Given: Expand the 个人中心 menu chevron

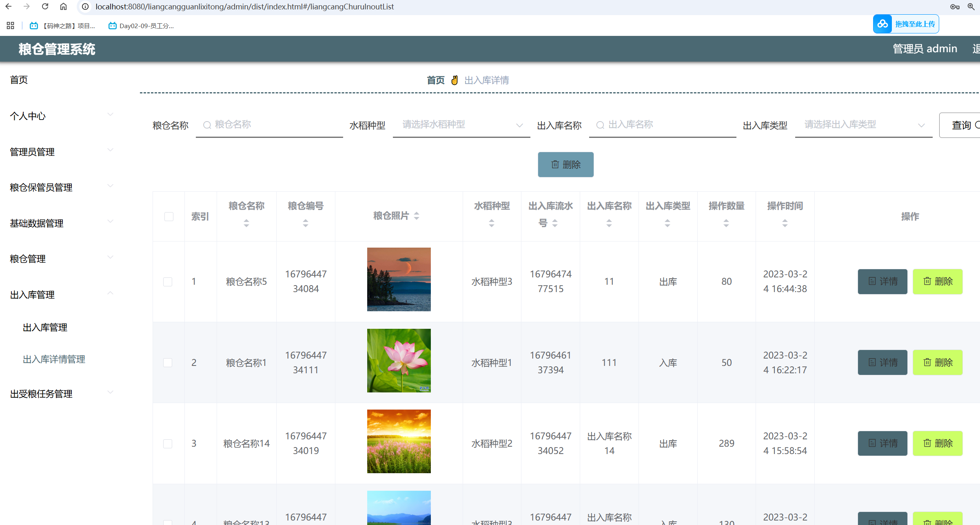Looking at the screenshot, I should pyautogui.click(x=110, y=115).
